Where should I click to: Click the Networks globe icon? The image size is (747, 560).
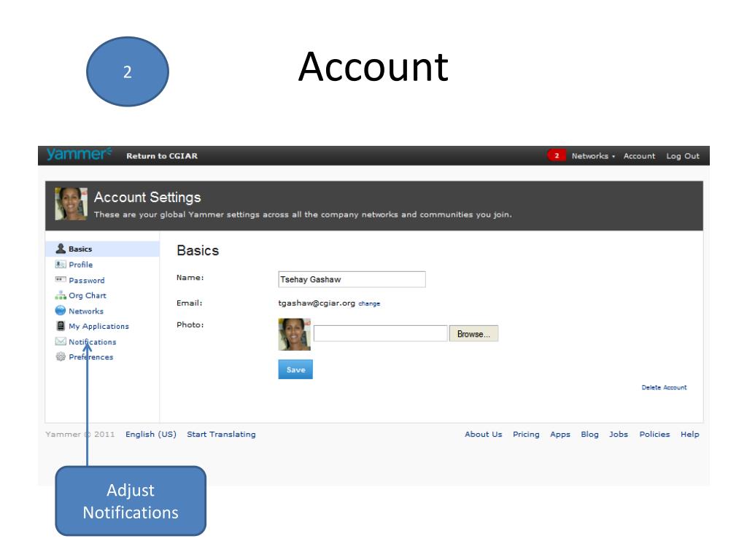[61, 311]
